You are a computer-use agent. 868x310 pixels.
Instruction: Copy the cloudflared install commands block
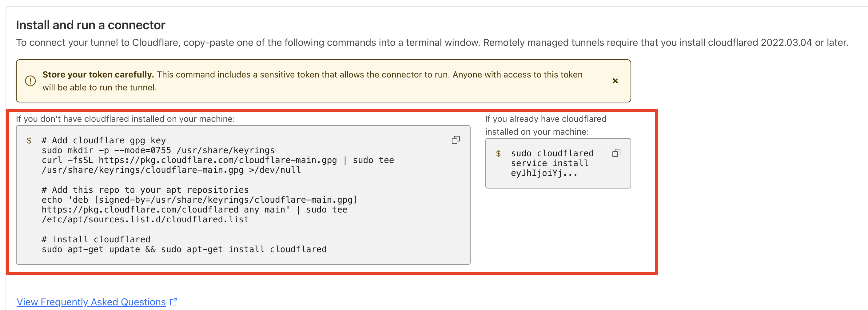pos(456,140)
